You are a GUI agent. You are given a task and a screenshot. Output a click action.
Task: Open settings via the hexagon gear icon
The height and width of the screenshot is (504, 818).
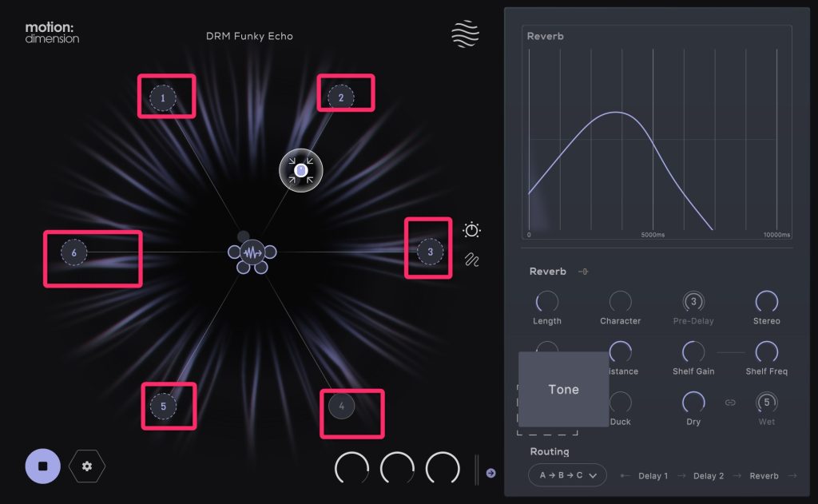click(x=87, y=466)
